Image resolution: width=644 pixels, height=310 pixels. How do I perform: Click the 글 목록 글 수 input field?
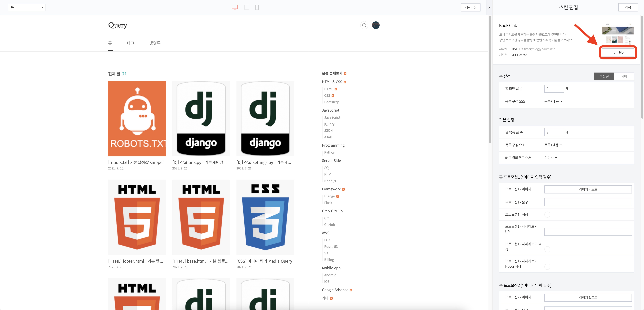[554, 132]
